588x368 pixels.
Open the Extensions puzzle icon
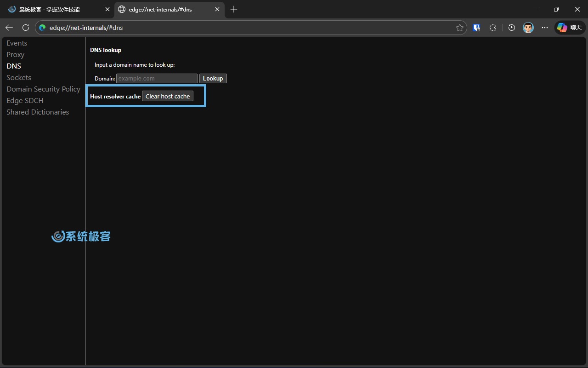tap(493, 28)
